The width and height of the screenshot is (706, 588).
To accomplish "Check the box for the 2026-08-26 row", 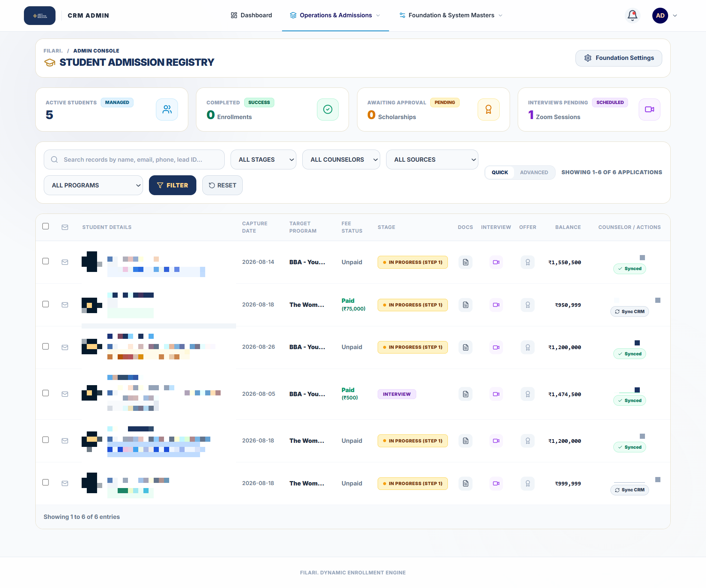I will (46, 346).
